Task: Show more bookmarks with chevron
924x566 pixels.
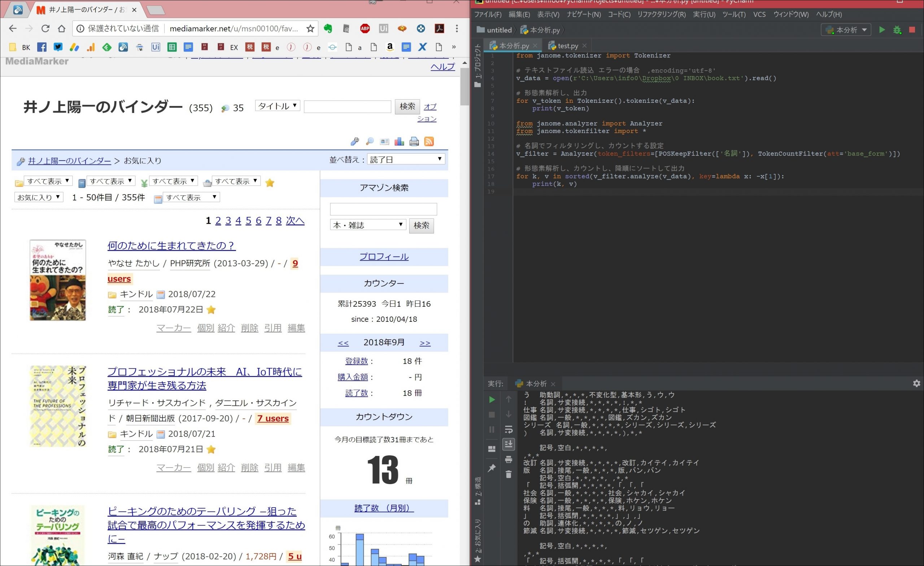Action: [454, 47]
